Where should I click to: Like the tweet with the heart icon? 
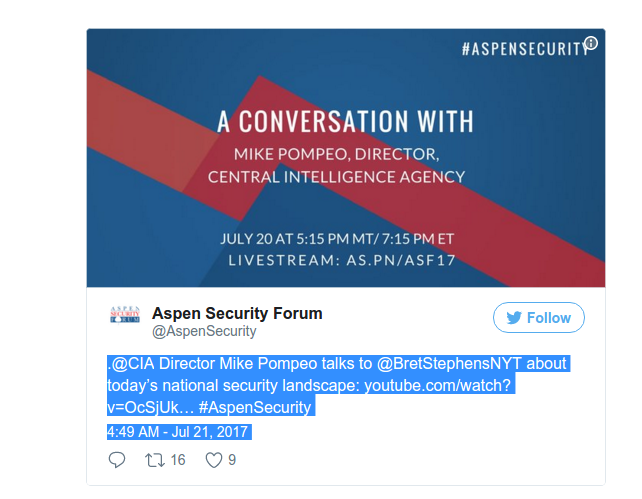point(213,460)
